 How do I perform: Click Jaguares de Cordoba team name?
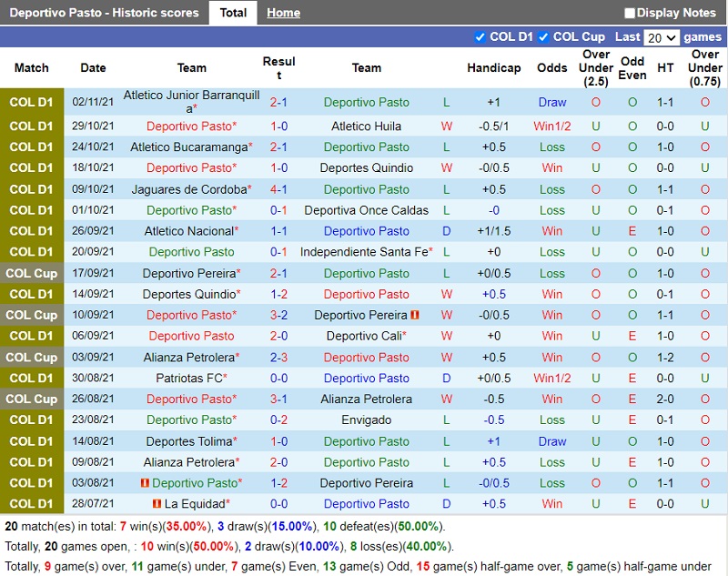[x=189, y=189]
